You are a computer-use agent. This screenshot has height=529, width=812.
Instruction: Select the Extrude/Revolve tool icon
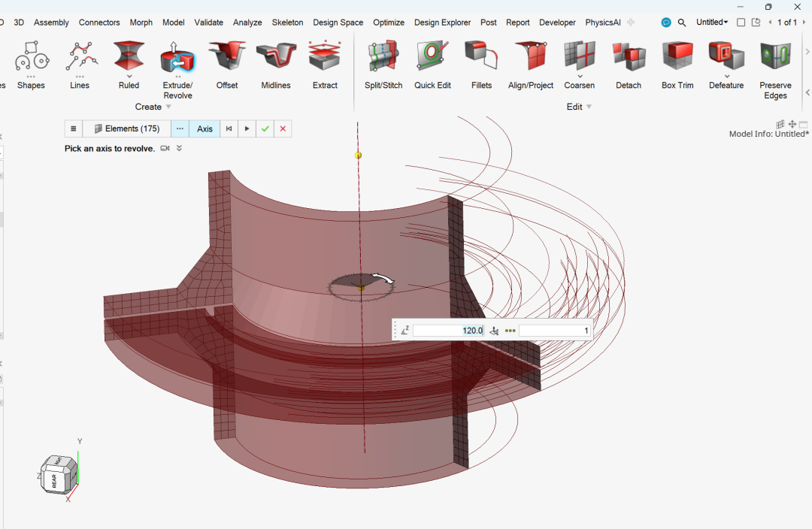[x=177, y=59]
